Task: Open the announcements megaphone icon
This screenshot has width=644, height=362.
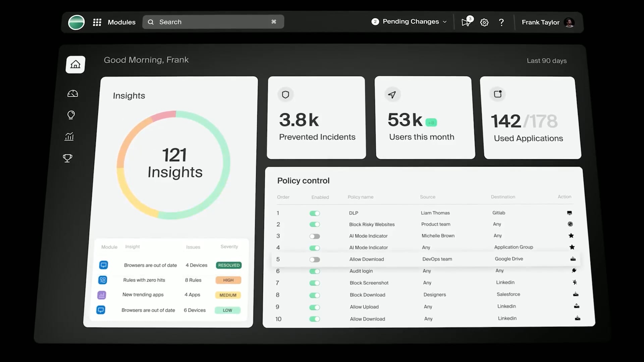Action: click(x=466, y=22)
